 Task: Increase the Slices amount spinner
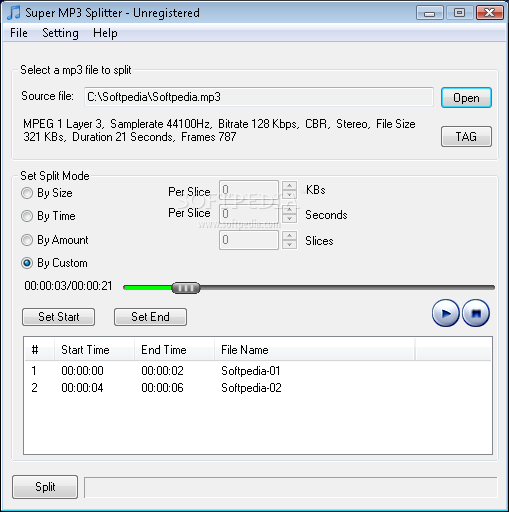click(289, 236)
